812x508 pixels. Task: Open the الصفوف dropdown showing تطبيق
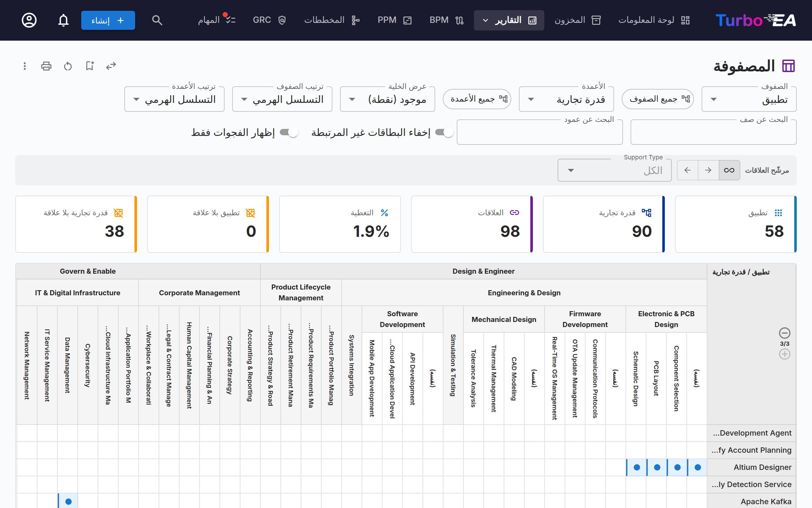[x=749, y=99]
